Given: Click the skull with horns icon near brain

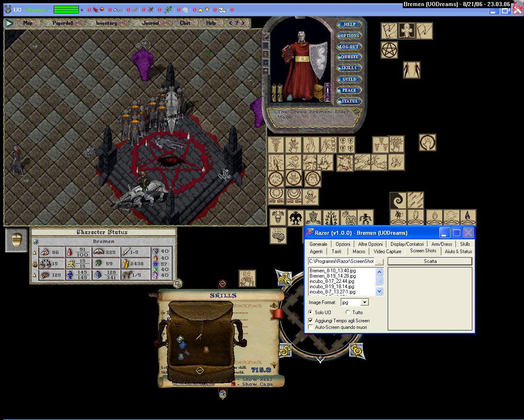Looking at the screenshot, I should (278, 218).
